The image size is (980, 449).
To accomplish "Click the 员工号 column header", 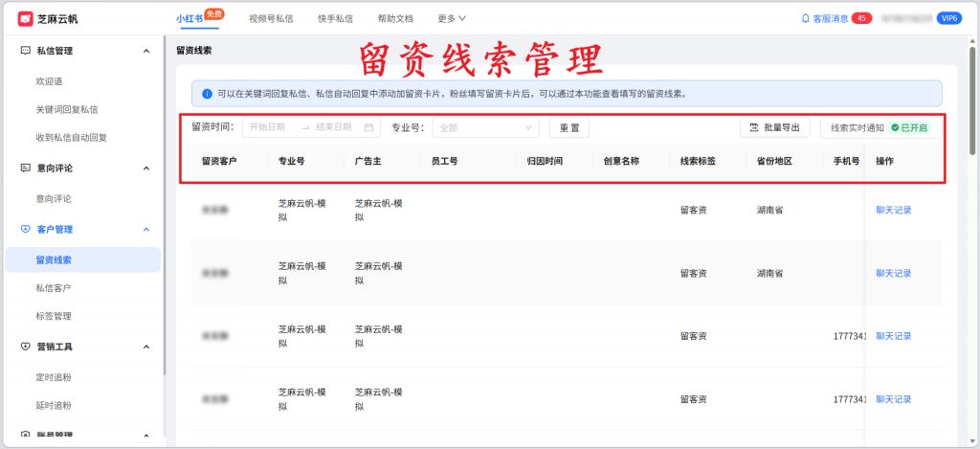I will [444, 162].
